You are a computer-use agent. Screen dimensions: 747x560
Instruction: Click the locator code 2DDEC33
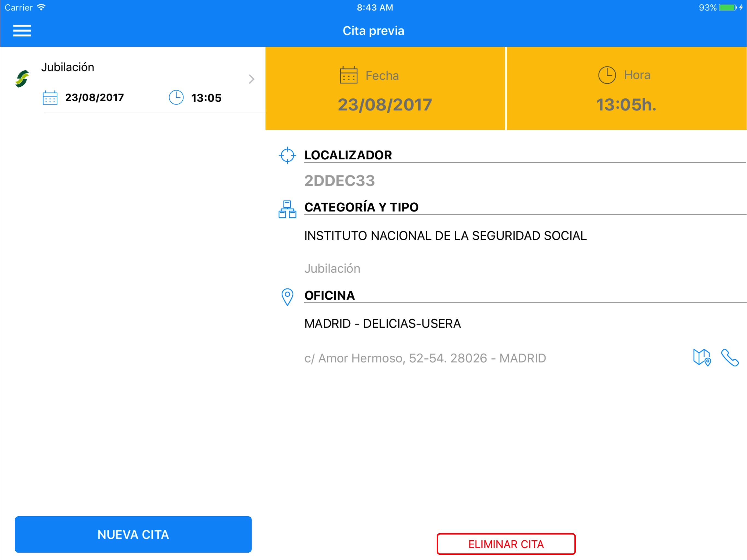coord(339,181)
